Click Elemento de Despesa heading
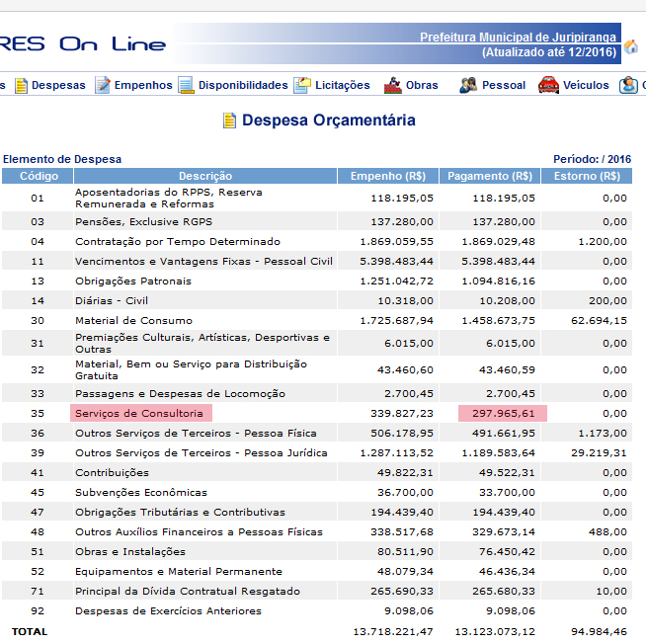Viewport: 646px width, 644px height. tap(62, 159)
